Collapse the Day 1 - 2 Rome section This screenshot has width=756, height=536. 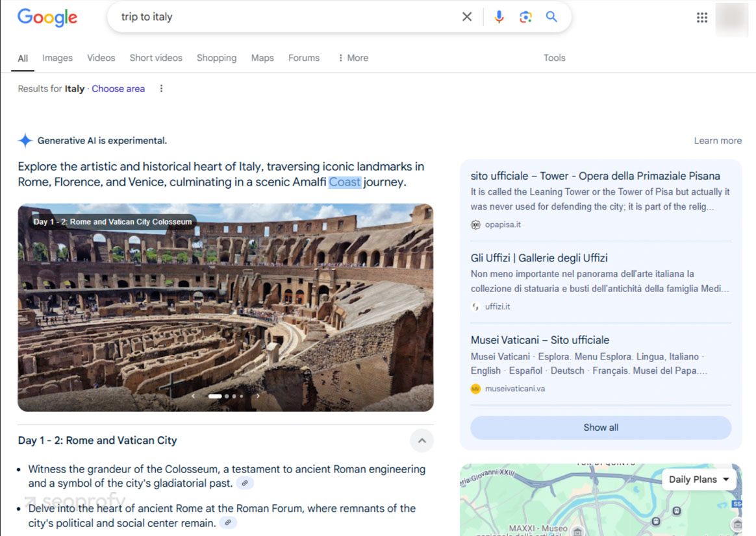point(422,441)
